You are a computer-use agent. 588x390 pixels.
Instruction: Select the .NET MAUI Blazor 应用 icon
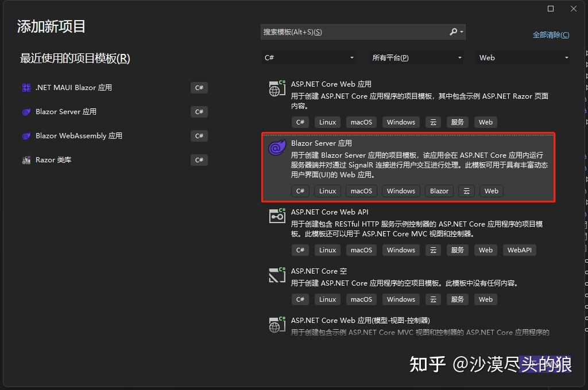[25, 87]
